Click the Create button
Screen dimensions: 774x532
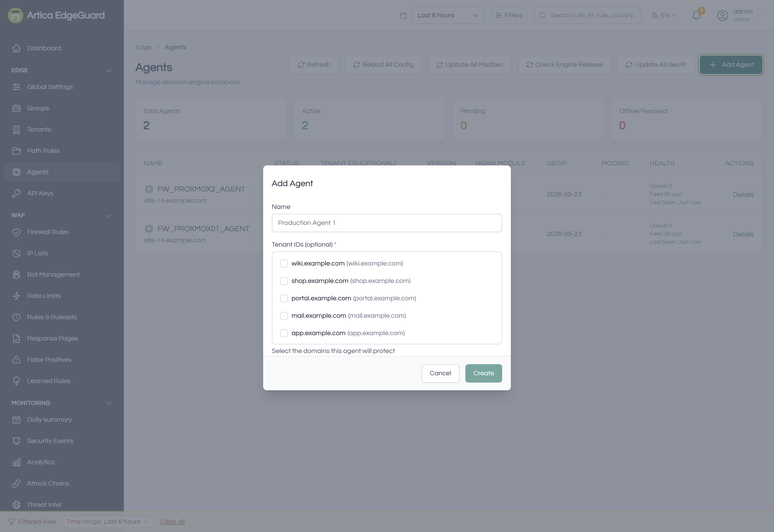[x=483, y=373]
